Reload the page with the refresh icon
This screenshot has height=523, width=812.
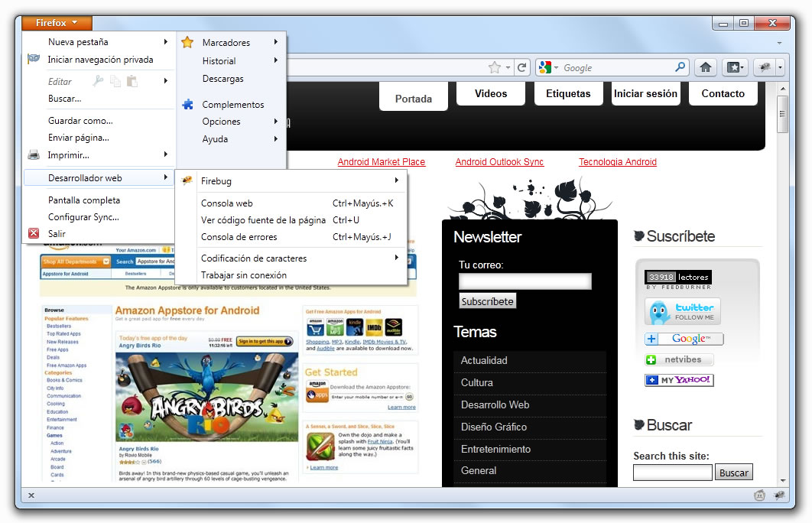[522, 67]
